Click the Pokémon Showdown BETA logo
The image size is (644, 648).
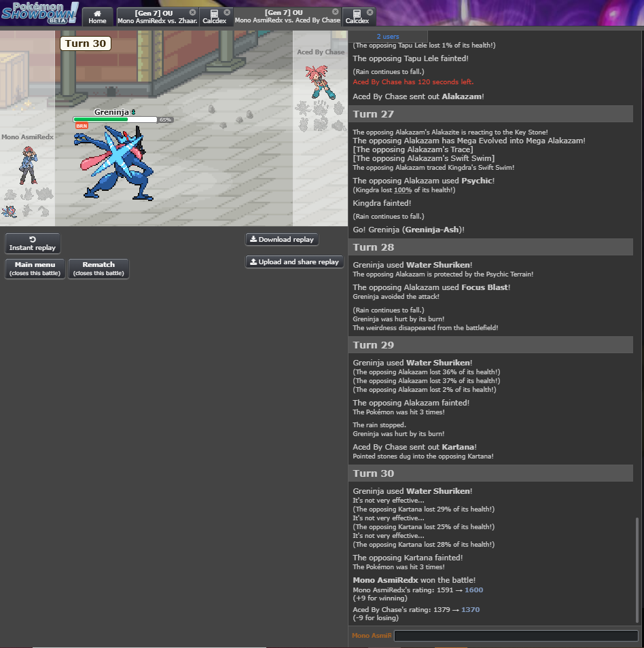(39, 13)
